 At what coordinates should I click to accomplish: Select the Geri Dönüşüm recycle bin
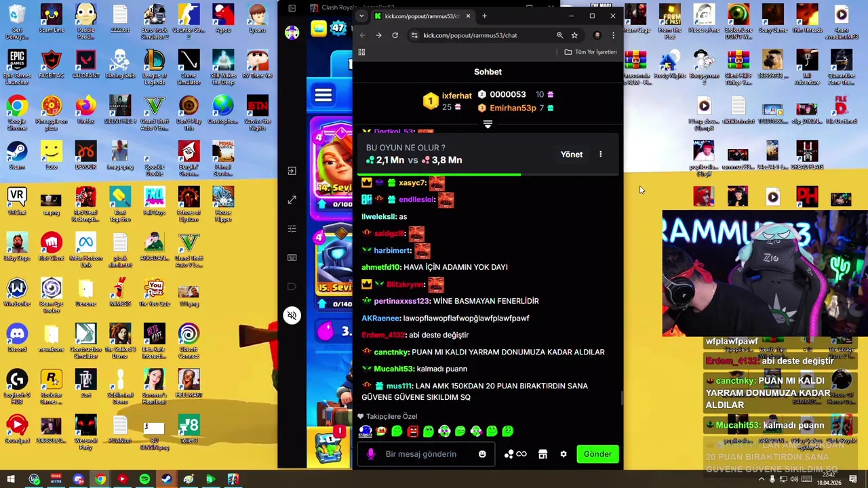(x=17, y=22)
